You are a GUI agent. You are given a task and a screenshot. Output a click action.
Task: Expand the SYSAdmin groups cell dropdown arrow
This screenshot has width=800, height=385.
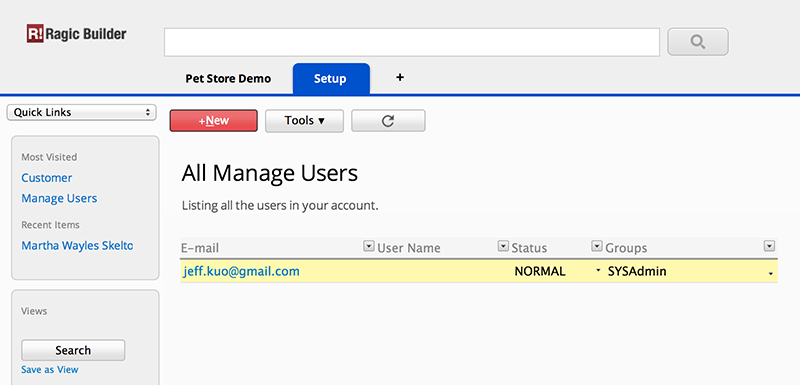[x=770, y=274]
